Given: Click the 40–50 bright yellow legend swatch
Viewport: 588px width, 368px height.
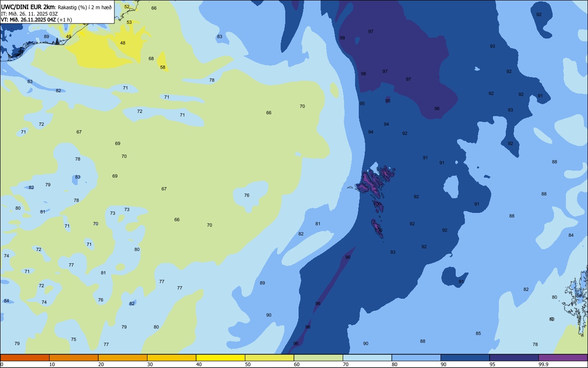Looking at the screenshot, I should (x=220, y=357).
